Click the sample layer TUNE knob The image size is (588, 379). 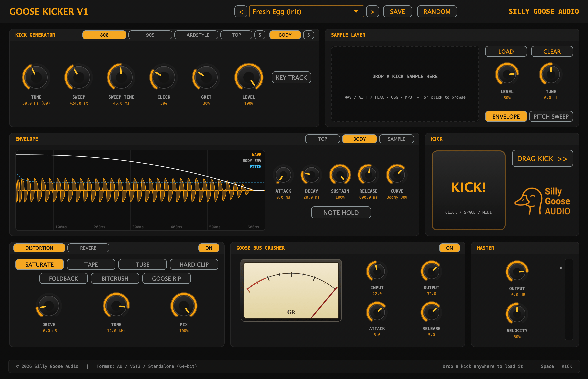pyautogui.click(x=551, y=74)
